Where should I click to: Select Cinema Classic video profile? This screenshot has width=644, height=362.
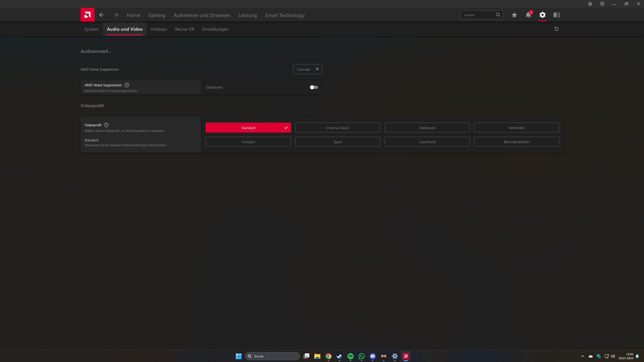pos(337,128)
